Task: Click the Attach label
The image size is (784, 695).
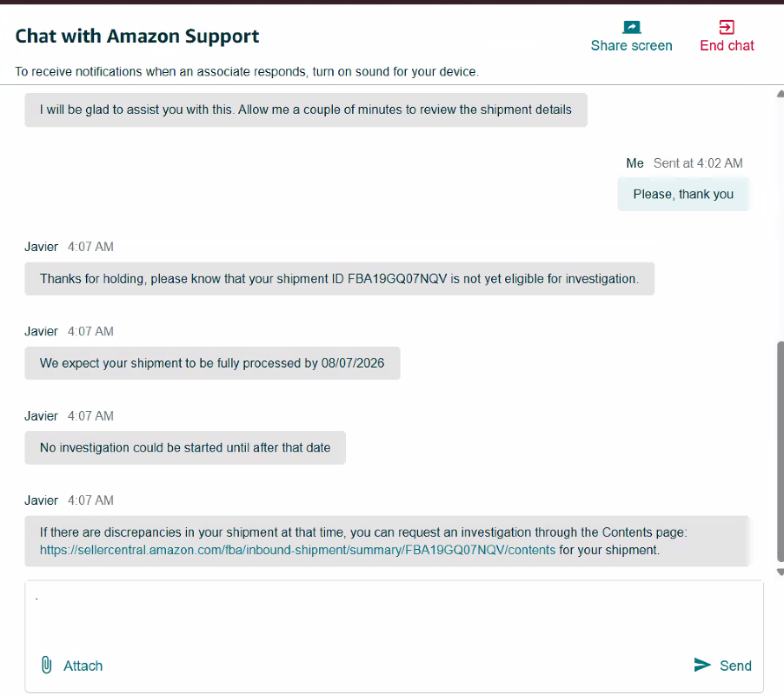Action: pos(83,665)
